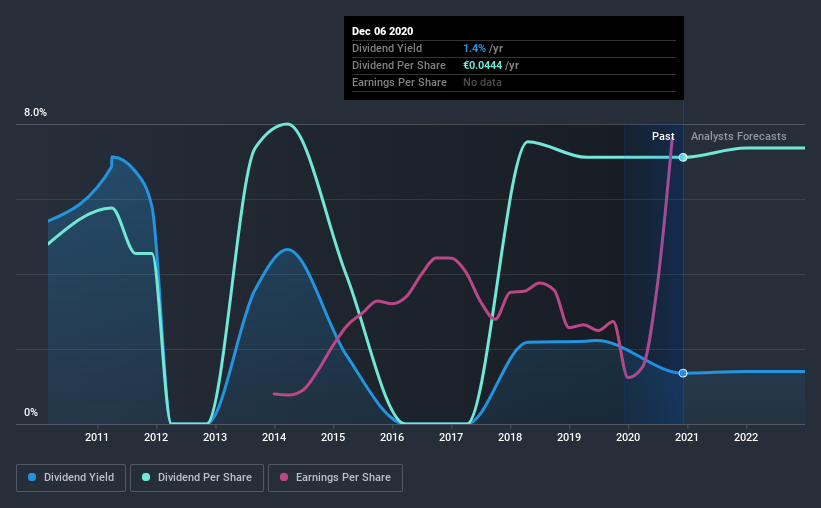
Task: Click the 'Past' label on chart
Action: (663, 136)
